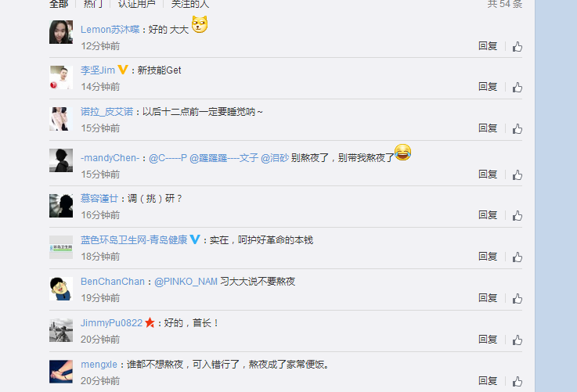Like mengxle's comment
This screenshot has width=577, height=392.
coord(517,382)
